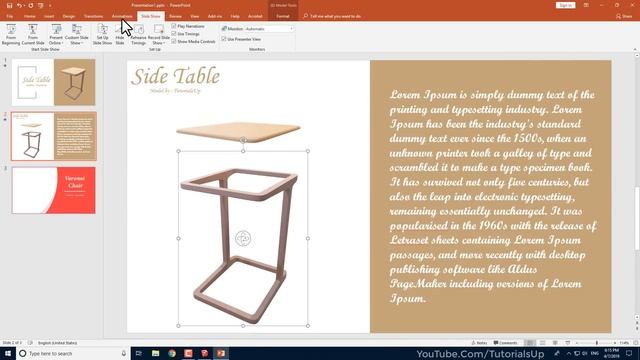Click the zoom slider
Viewport: 640px width, 360px height.
point(596,343)
